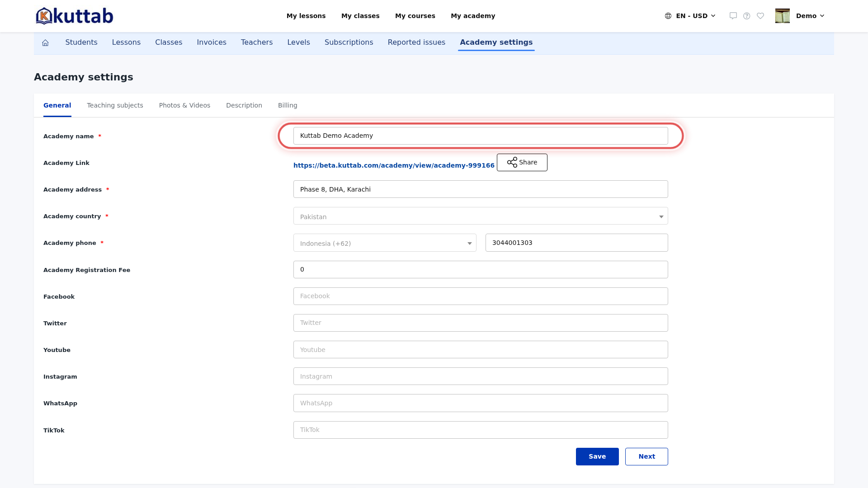
Task: Click the 'Academy country' label
Action: coord(72,216)
